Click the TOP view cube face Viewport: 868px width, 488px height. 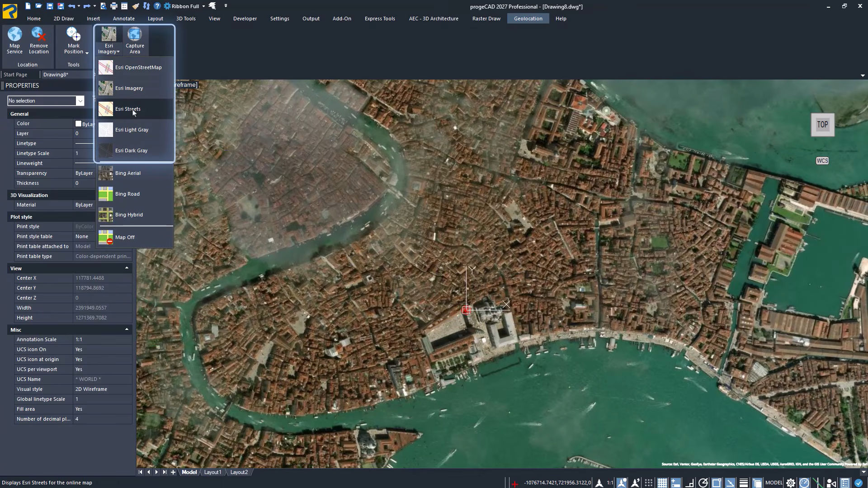(x=822, y=125)
